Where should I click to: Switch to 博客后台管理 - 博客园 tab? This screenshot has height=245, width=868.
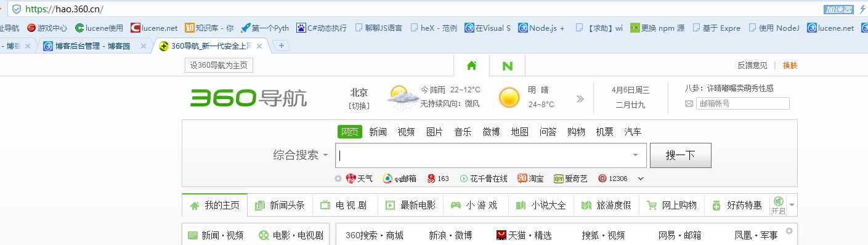[92, 46]
